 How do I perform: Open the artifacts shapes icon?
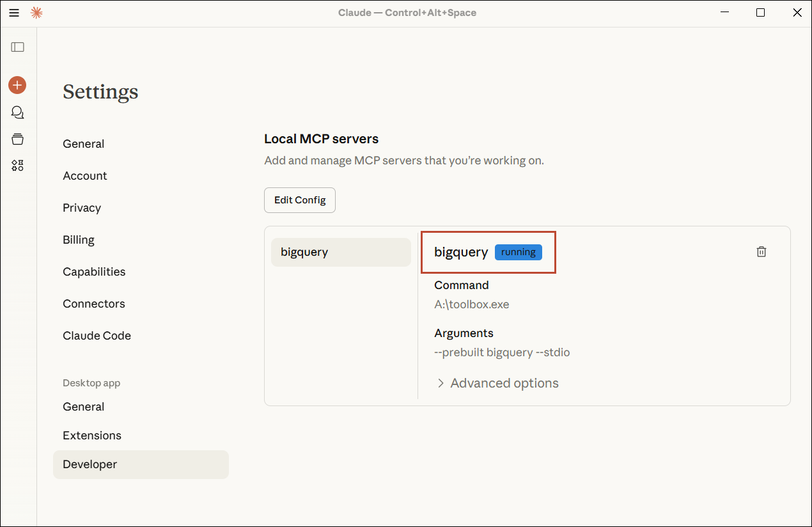click(18, 166)
